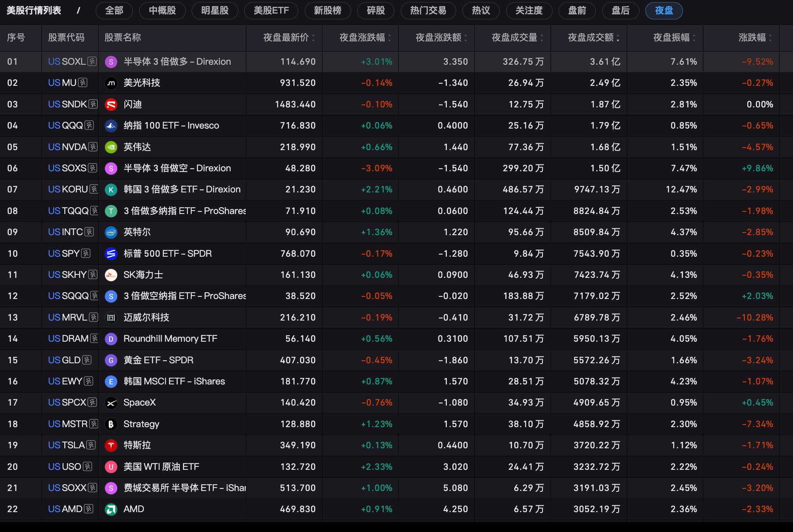The image size is (793, 532).
Task: Click the AMD logo icon
Action: (x=111, y=509)
